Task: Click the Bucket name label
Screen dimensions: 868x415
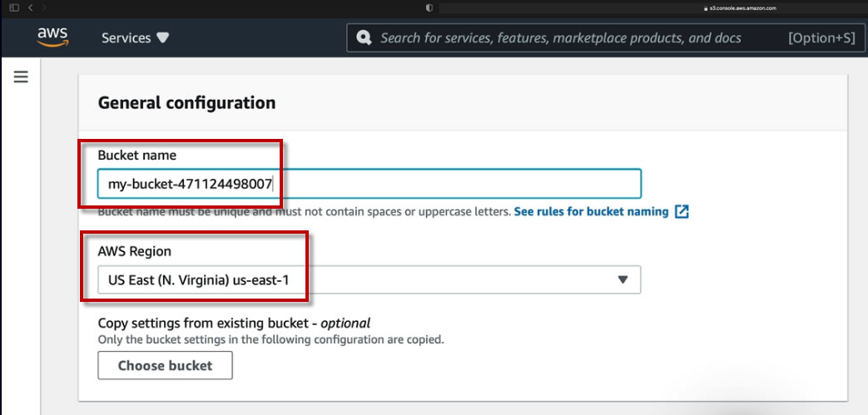Action: (136, 155)
